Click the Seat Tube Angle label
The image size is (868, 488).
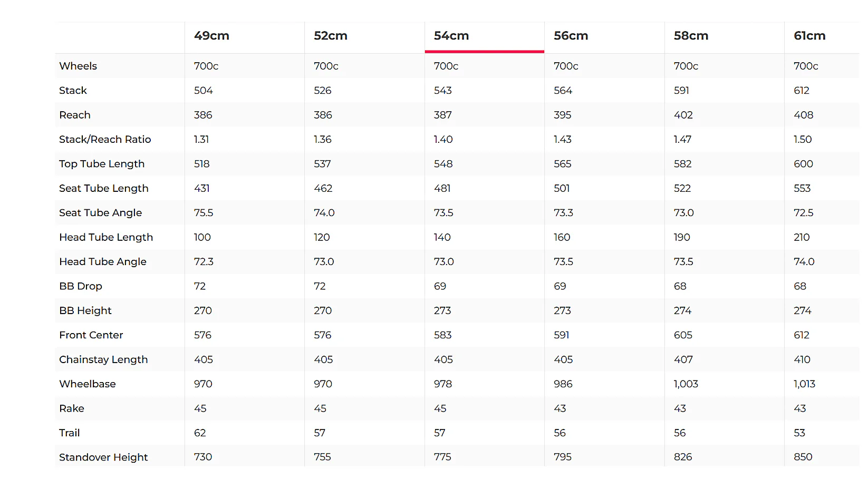coord(100,213)
